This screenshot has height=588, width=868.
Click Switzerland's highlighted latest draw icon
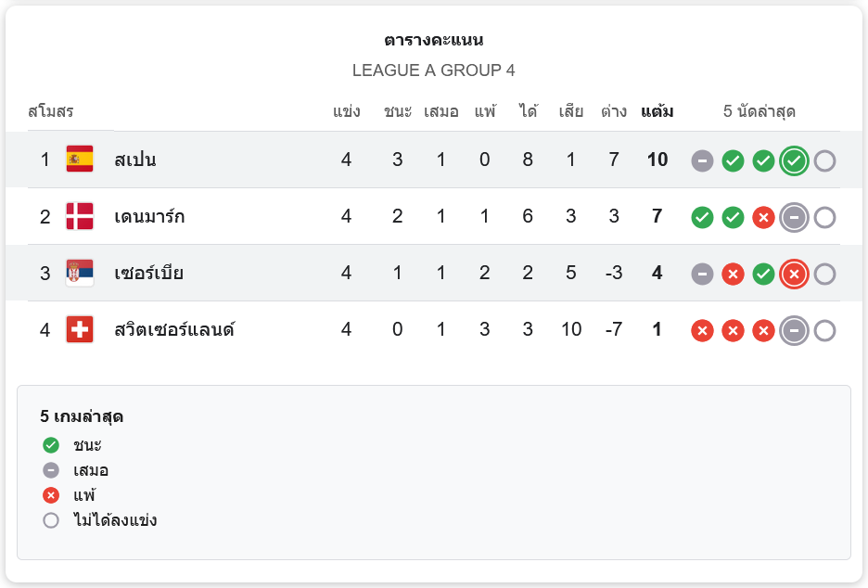[x=794, y=330]
